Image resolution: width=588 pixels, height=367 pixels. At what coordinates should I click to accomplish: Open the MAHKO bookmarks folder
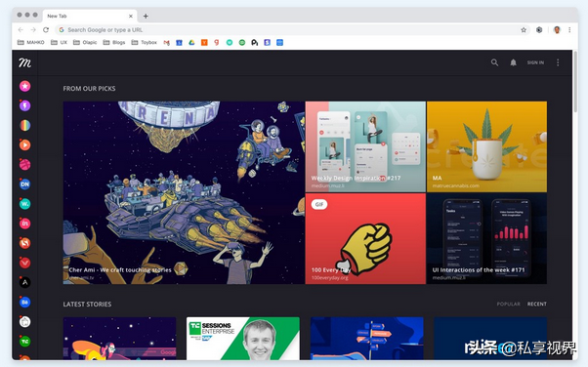(30, 42)
